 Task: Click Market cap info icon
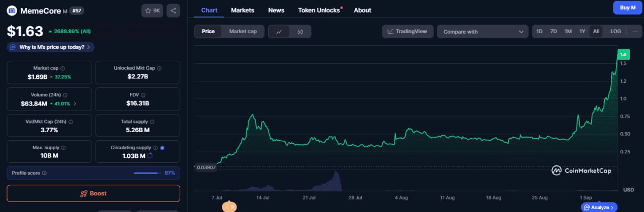click(x=62, y=68)
